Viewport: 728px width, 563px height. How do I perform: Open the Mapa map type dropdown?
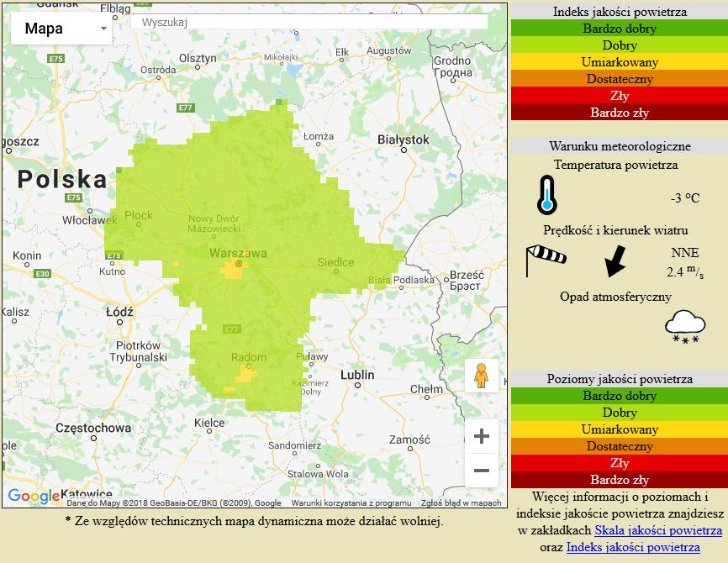click(61, 29)
